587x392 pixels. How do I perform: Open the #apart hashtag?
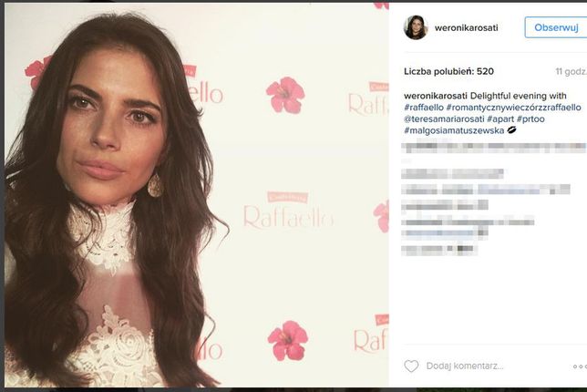pyautogui.click(x=500, y=119)
